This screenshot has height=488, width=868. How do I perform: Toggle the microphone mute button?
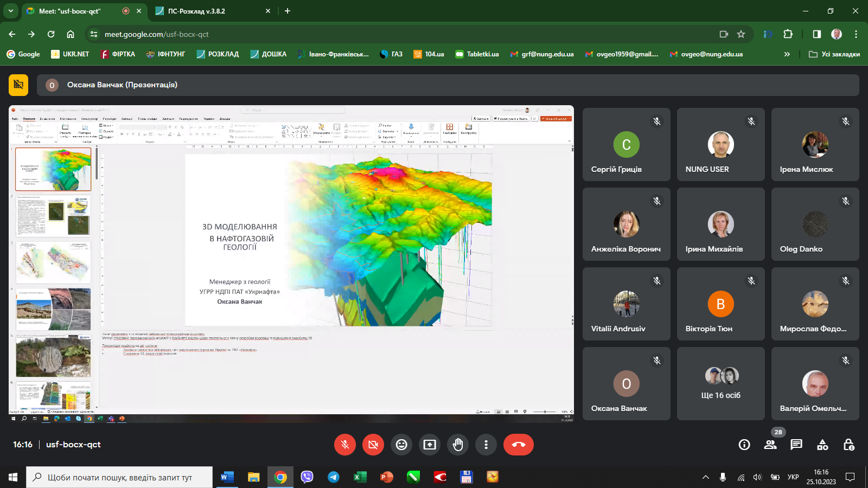[x=345, y=445]
